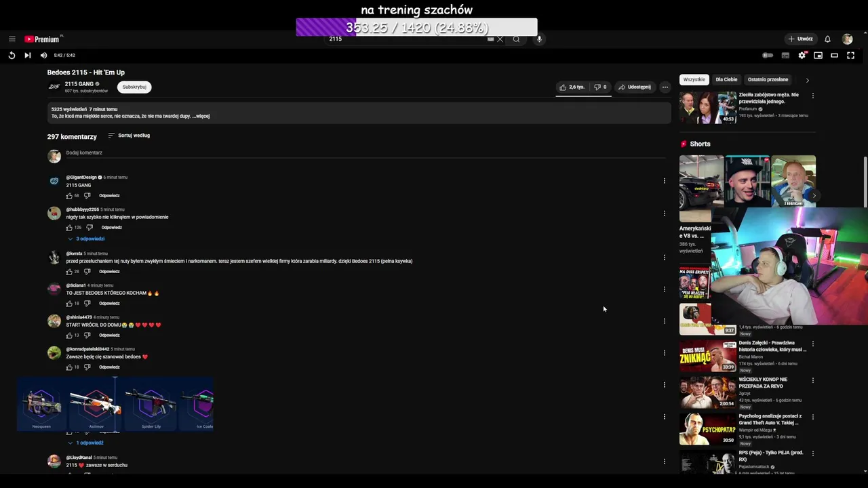Open menu for Psycholog analizuje video

(x=813, y=418)
